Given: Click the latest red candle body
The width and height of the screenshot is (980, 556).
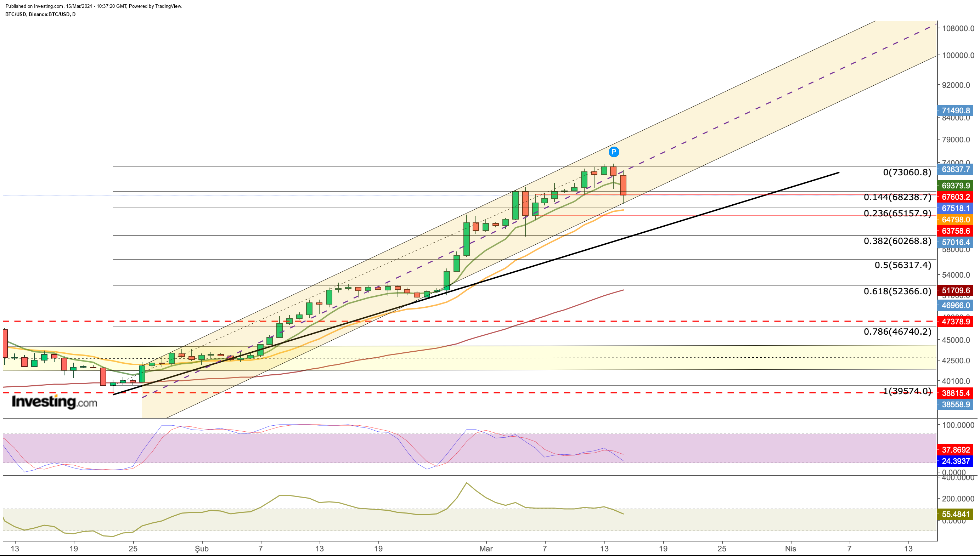Looking at the screenshot, I should pos(623,185).
